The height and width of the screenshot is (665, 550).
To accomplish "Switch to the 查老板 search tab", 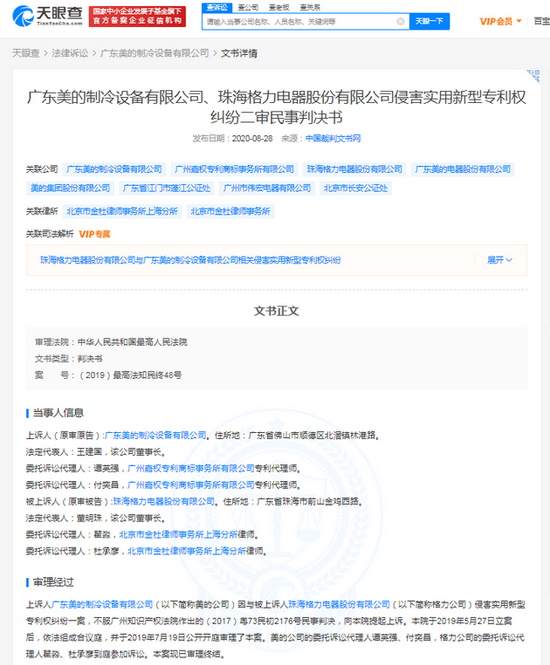I will (279, 7).
